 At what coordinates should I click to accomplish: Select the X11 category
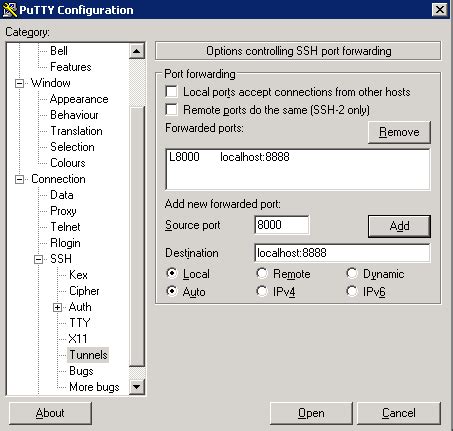(78, 339)
